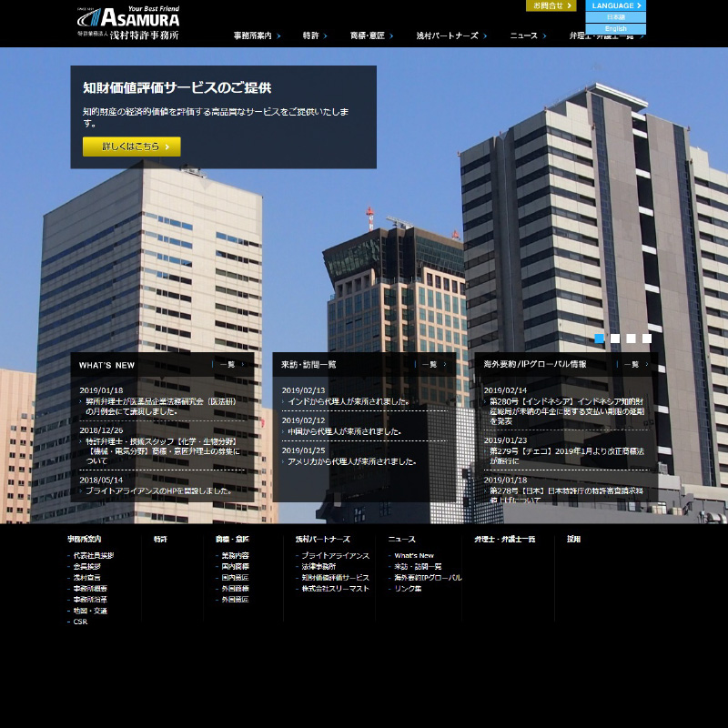
Task: Jump to the last slide indicator dot
Action: (x=647, y=339)
